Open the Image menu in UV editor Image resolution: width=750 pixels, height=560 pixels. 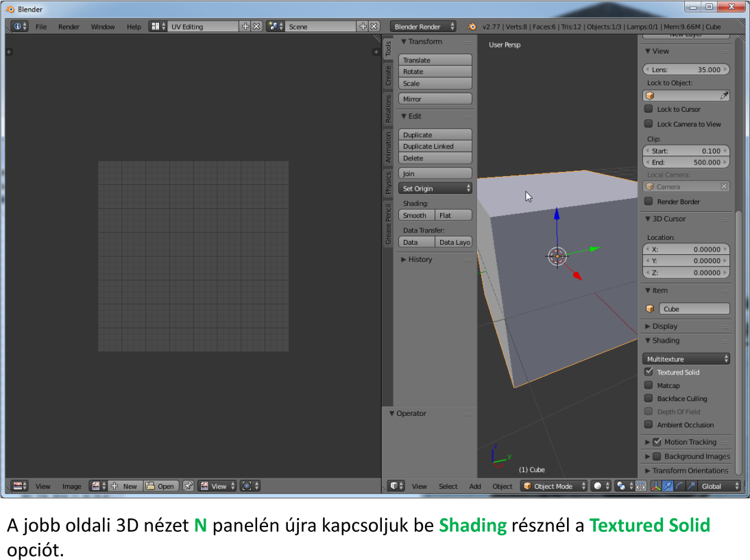coord(72,487)
